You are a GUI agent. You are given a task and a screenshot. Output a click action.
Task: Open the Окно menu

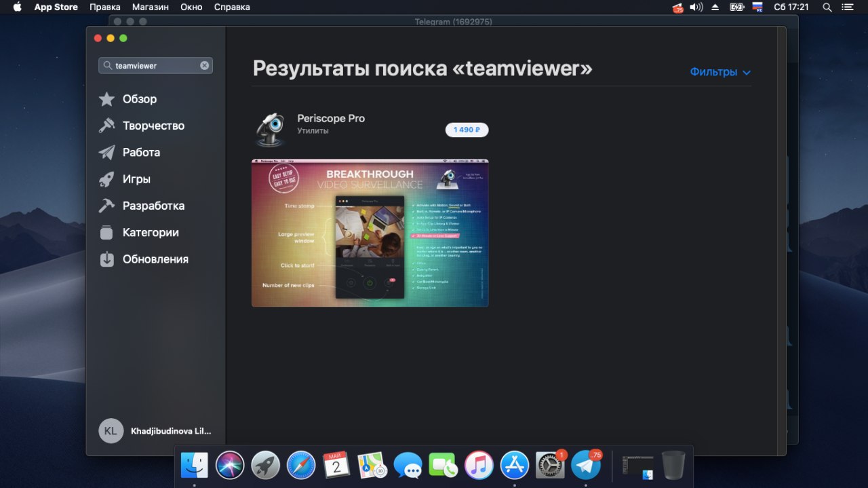pyautogui.click(x=191, y=7)
